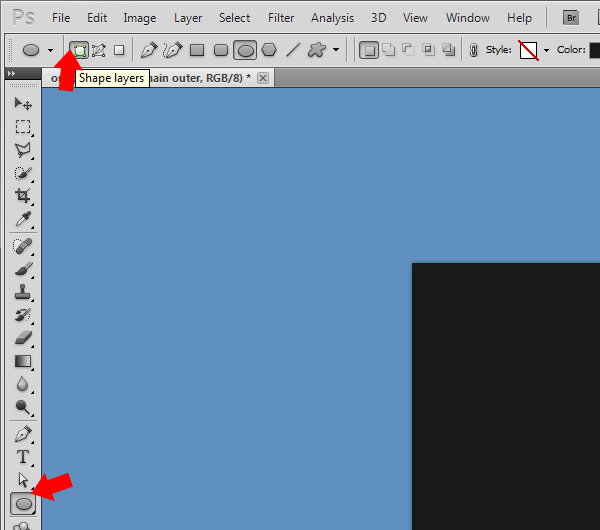Image resolution: width=600 pixels, height=530 pixels.
Task: Choose Custom Shape tool in options bar
Action: (x=317, y=50)
